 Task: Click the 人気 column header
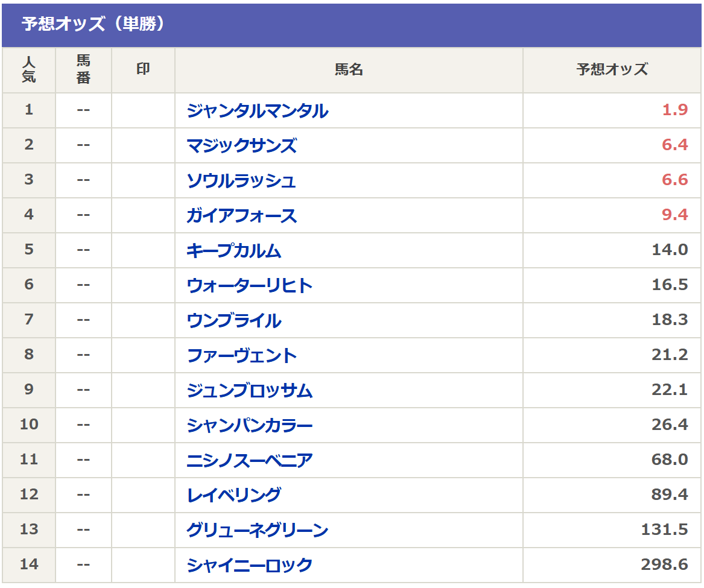(29, 70)
